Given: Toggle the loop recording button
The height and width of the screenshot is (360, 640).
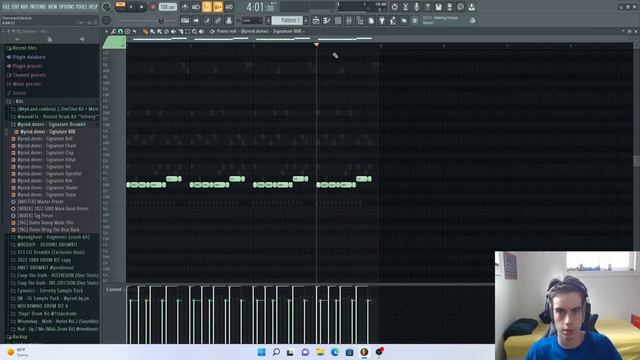Looking at the screenshot, I should pos(229,7).
